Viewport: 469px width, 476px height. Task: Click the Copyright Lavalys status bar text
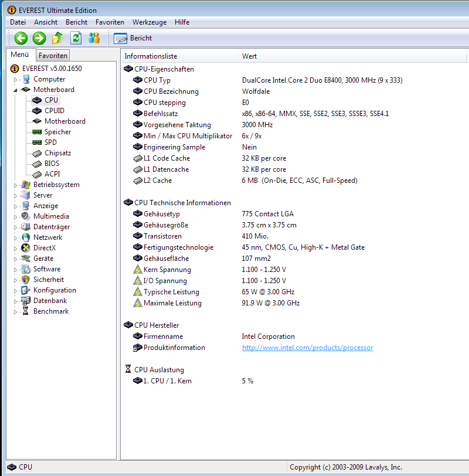click(346, 467)
